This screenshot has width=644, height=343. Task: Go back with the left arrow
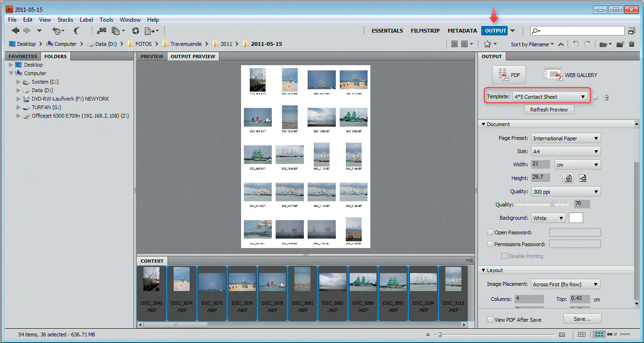point(16,31)
